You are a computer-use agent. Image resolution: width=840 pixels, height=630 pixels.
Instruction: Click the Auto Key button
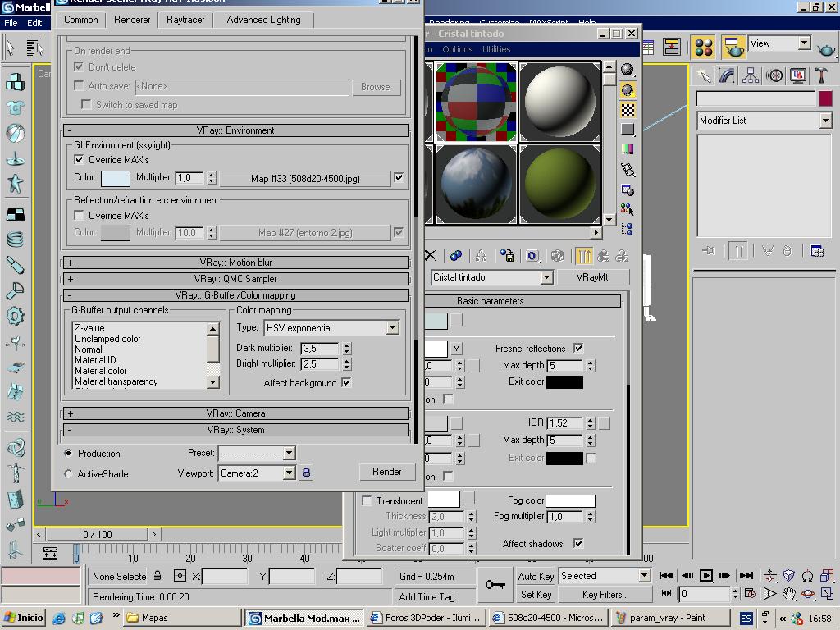[x=536, y=576]
